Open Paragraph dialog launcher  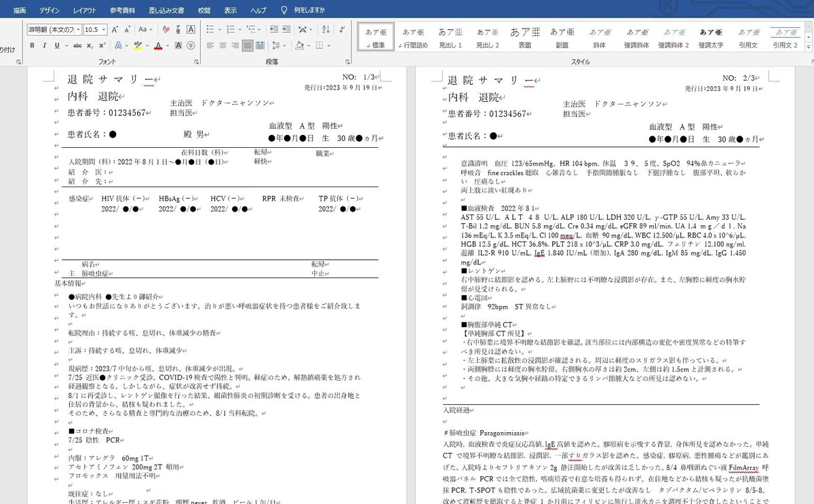click(347, 62)
